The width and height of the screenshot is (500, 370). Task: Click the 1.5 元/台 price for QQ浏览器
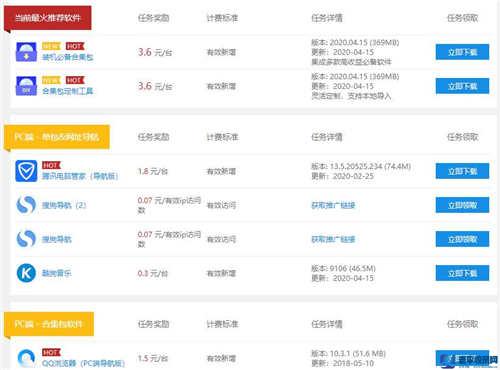click(153, 358)
